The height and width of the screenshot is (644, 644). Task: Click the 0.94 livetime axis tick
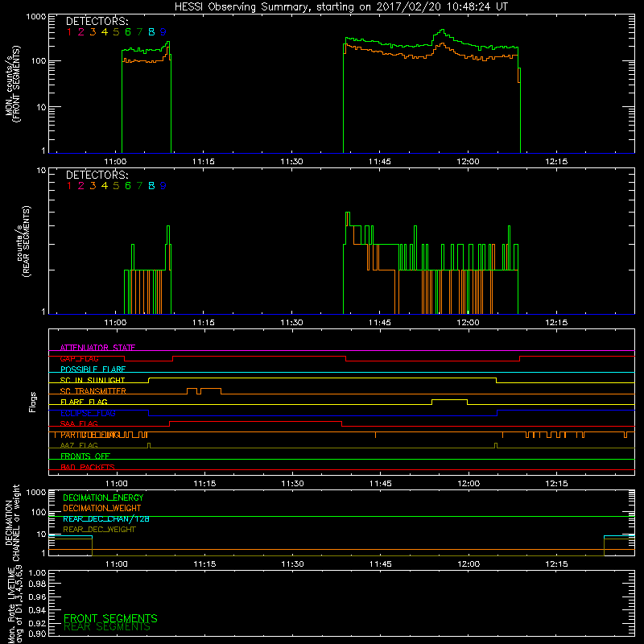point(37,610)
